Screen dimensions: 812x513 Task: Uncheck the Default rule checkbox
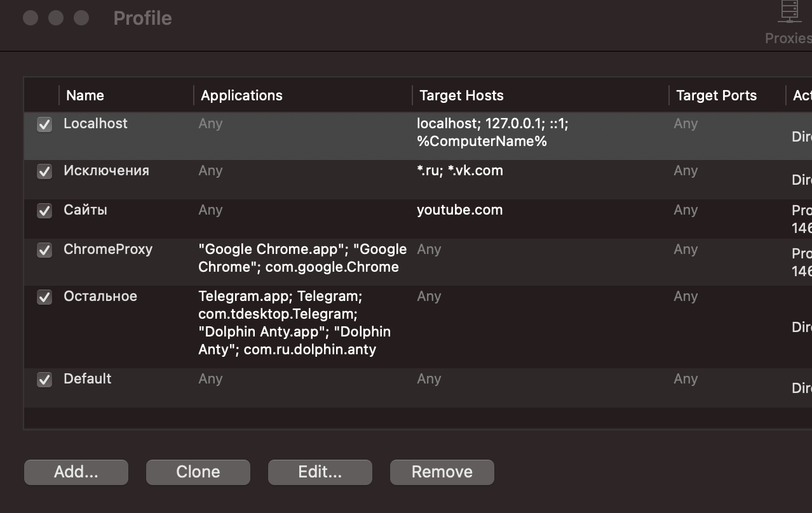[x=44, y=380]
